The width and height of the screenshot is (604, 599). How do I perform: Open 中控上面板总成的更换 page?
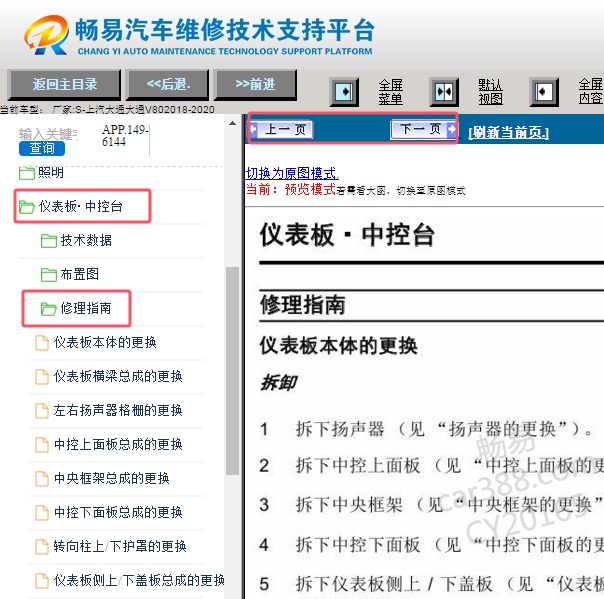click(118, 445)
